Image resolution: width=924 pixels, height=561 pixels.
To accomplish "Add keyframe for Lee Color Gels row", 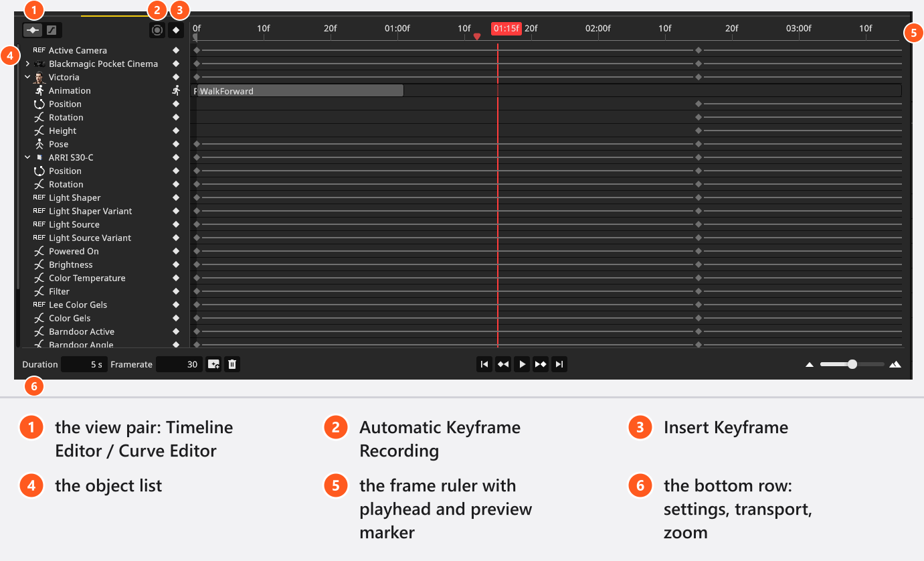I will [x=176, y=305].
